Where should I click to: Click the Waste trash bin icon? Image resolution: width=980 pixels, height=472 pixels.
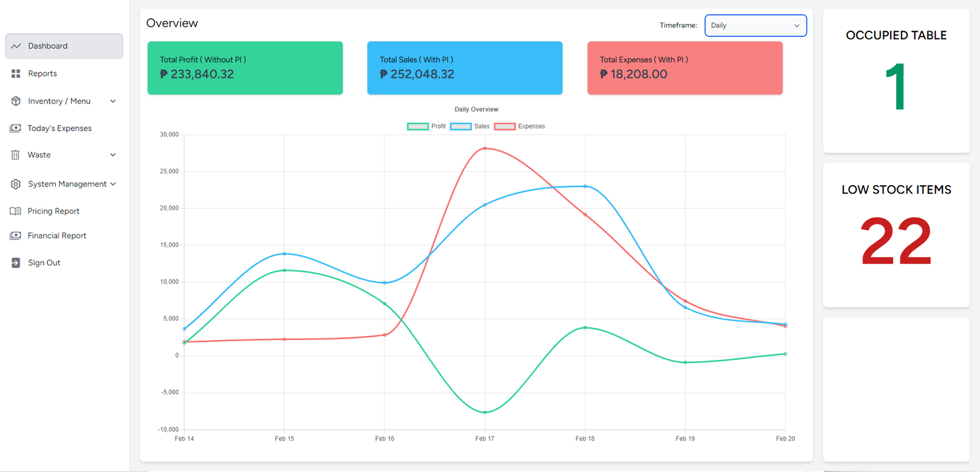(16, 155)
